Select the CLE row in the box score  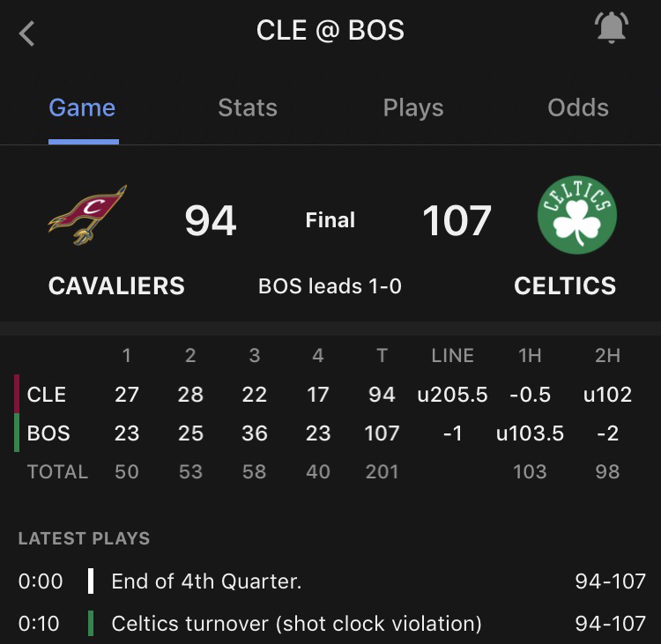pos(330,395)
